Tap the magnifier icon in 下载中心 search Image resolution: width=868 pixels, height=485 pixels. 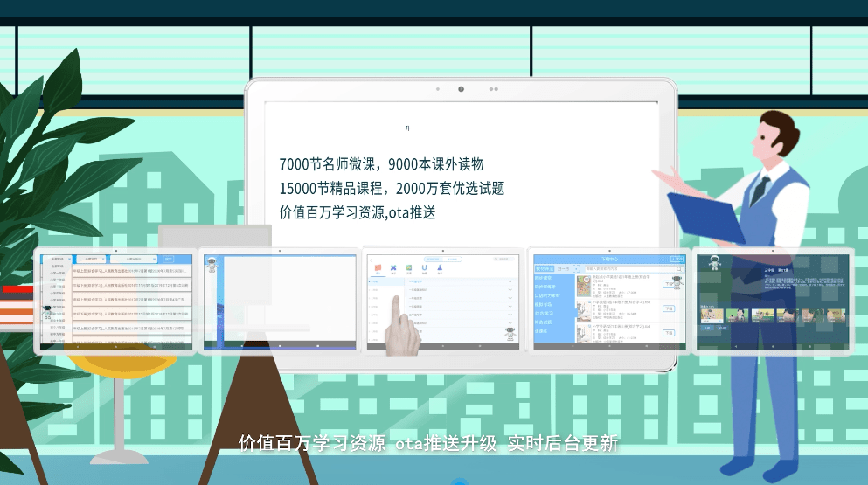point(678,269)
